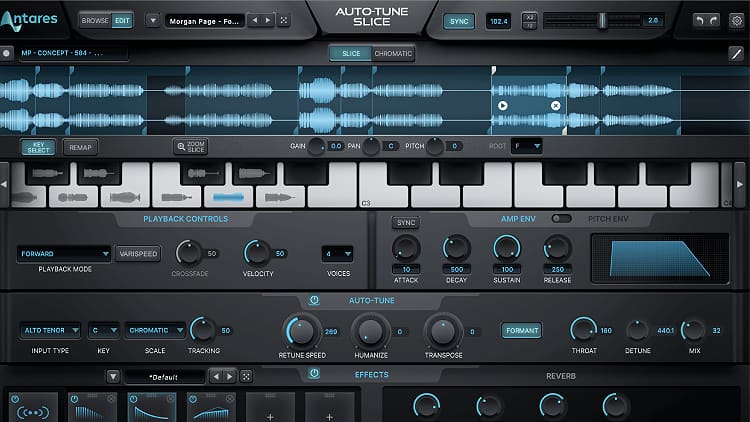This screenshot has height=422, width=750.
Task: Toggle tempo SYNC in the top bar
Action: (459, 21)
